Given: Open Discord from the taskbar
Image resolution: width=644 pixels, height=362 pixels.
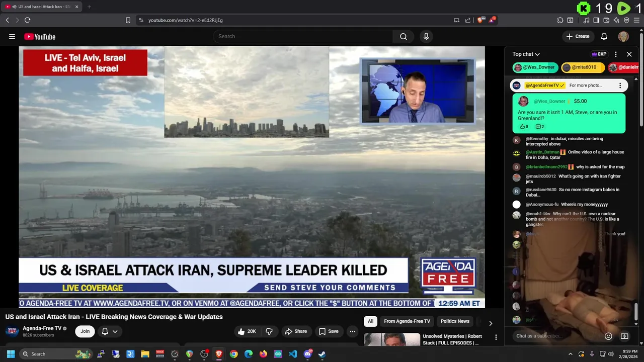Looking at the screenshot, I should point(307,354).
